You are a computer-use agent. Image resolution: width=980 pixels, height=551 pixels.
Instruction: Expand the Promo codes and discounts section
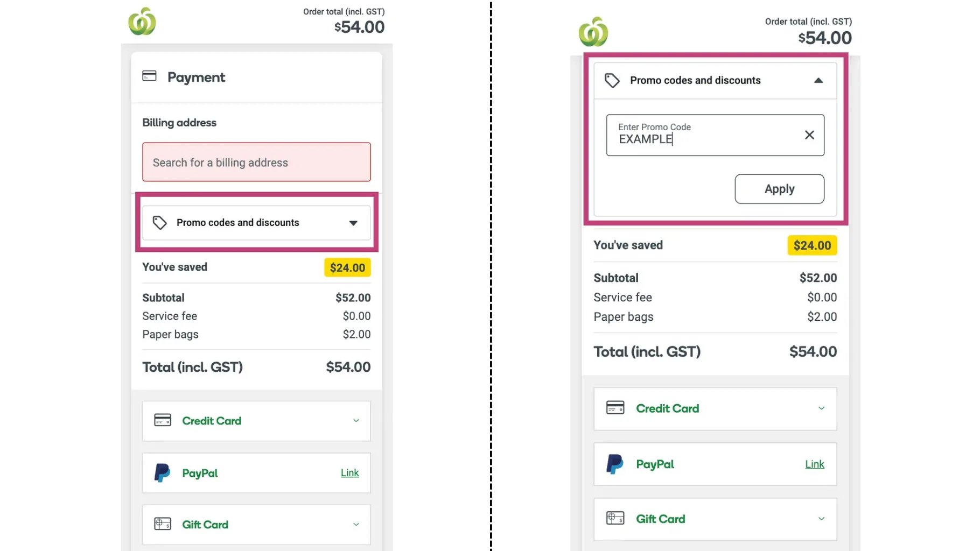pos(353,222)
